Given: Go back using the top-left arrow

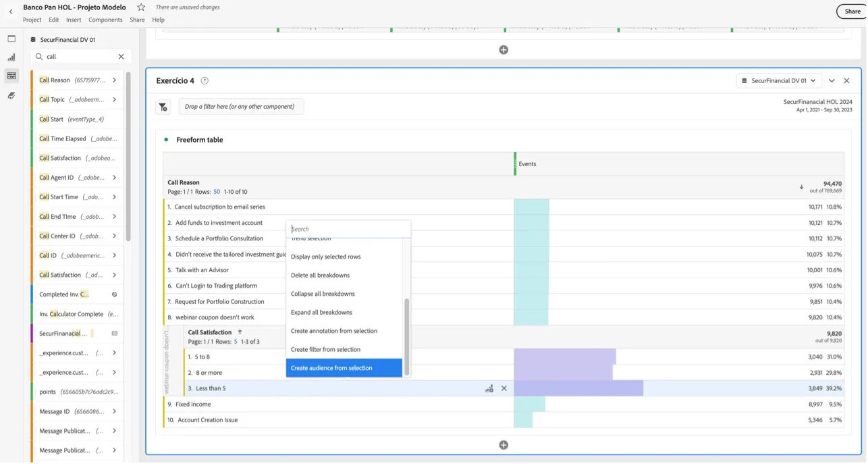Looking at the screenshot, I should 11,11.
